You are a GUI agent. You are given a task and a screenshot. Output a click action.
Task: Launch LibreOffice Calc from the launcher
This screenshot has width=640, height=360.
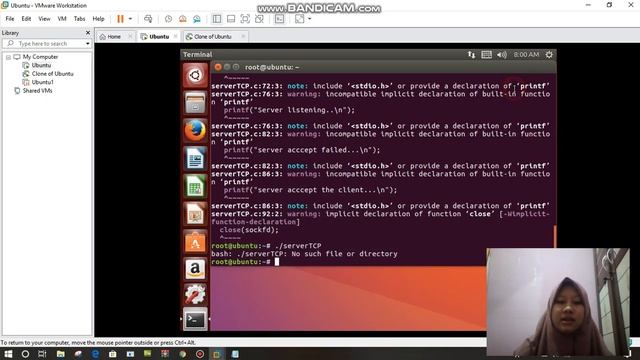195,187
